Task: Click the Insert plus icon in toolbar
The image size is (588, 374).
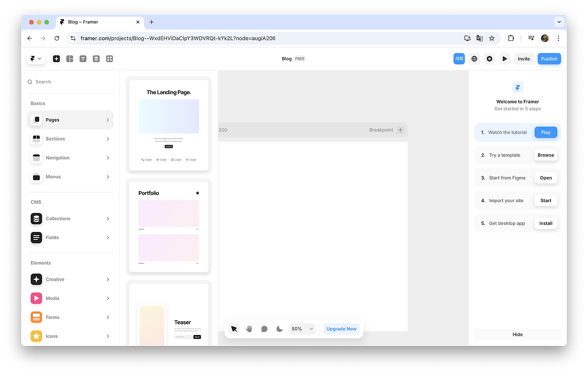Action: coord(57,59)
